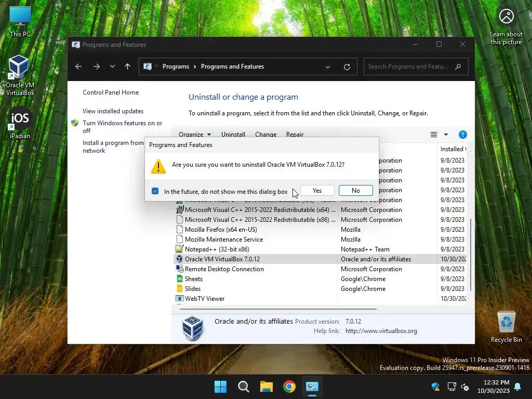Click muted volume tray icon

pos(465,387)
